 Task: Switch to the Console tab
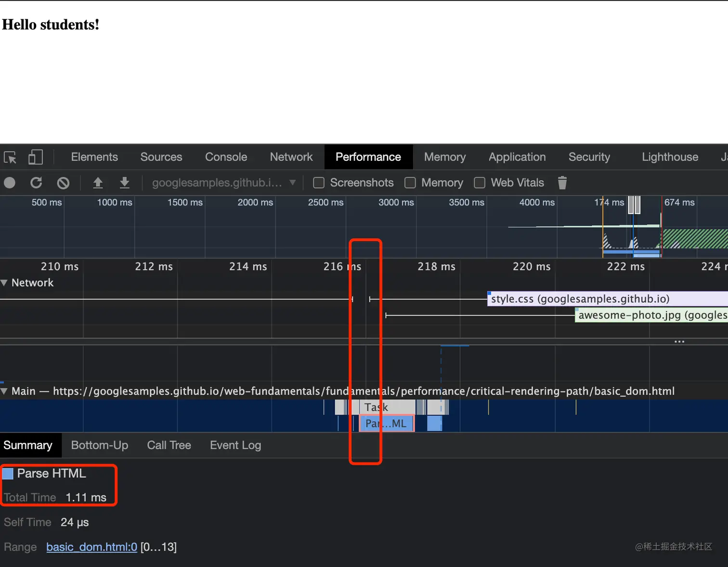pos(226,157)
